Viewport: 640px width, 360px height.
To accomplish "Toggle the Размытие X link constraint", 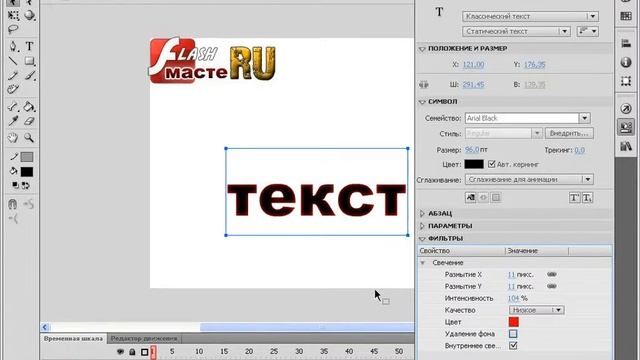I will [x=552, y=274].
